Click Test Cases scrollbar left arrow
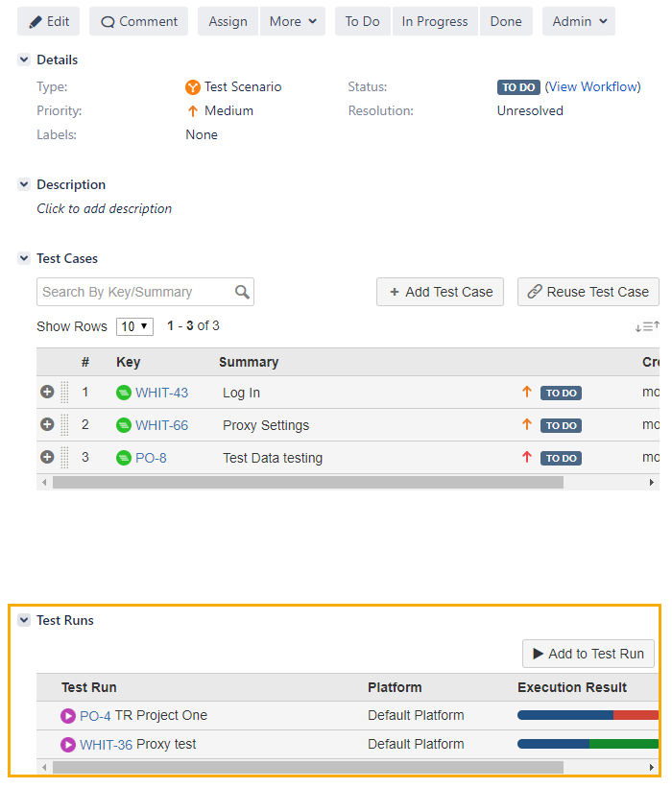This screenshot has width=672, height=812. (x=44, y=483)
